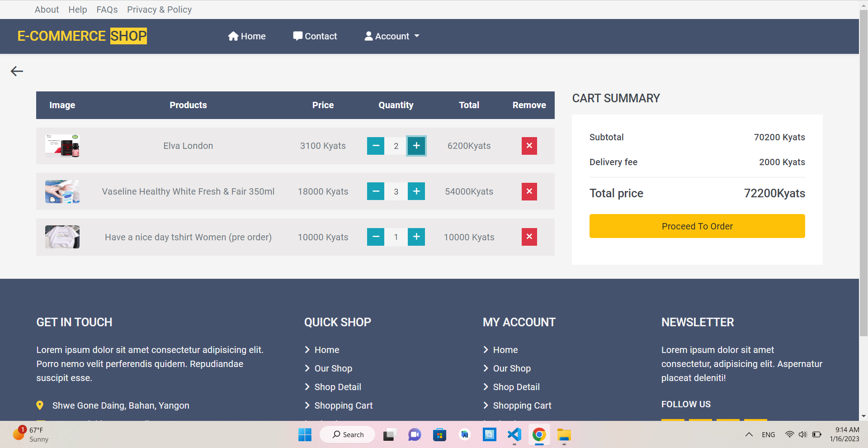Show hidden system tray icons
Image resolution: width=868 pixels, height=448 pixels.
click(x=749, y=435)
